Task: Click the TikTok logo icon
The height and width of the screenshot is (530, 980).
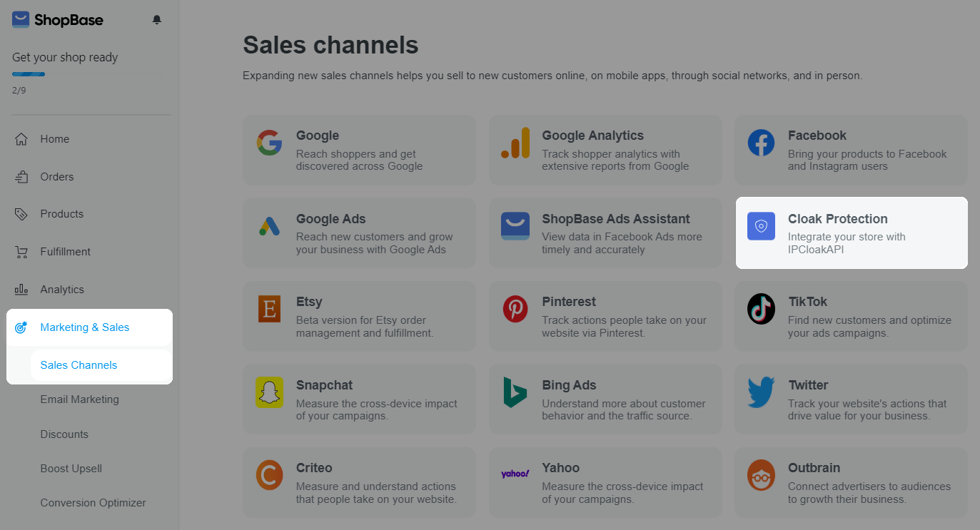Action: point(761,309)
